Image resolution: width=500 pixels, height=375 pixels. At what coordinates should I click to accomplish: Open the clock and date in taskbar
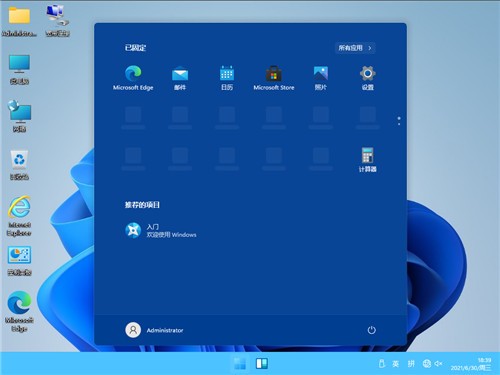pos(471,364)
